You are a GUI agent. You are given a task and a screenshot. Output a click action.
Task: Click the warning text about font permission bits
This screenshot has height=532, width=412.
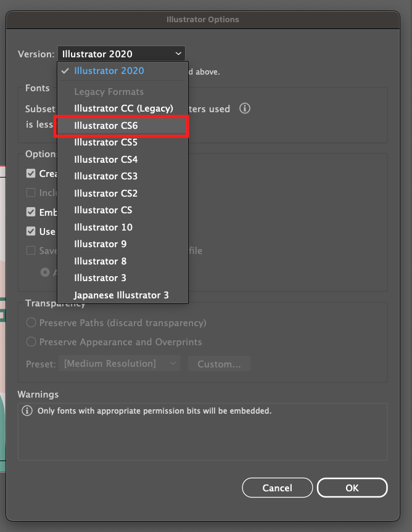coord(154,411)
